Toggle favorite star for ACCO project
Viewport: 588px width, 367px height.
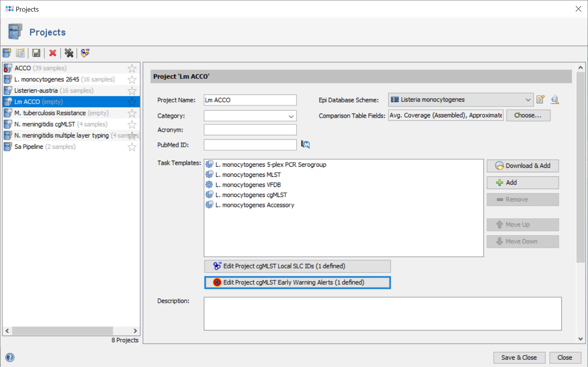[132, 68]
